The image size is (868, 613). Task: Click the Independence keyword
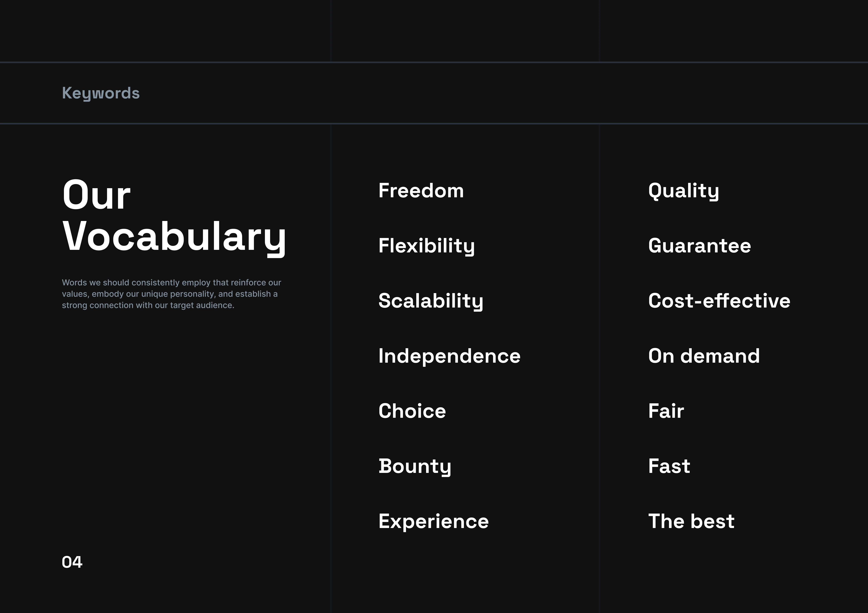point(449,356)
